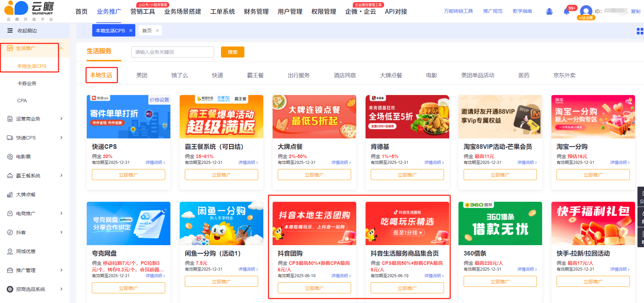
Task: Open the 生活推广 sidebar icon
Action: tap(10, 48)
